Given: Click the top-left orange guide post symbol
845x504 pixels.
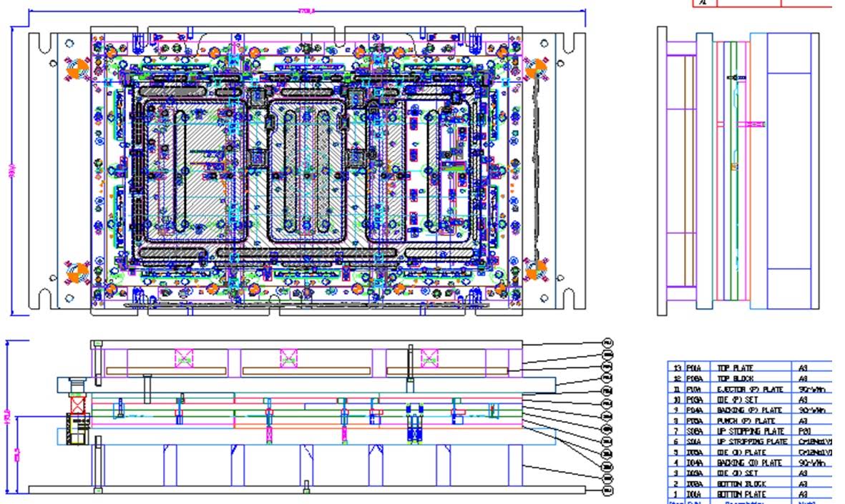Looking at the screenshot, I should pyautogui.click(x=77, y=69).
